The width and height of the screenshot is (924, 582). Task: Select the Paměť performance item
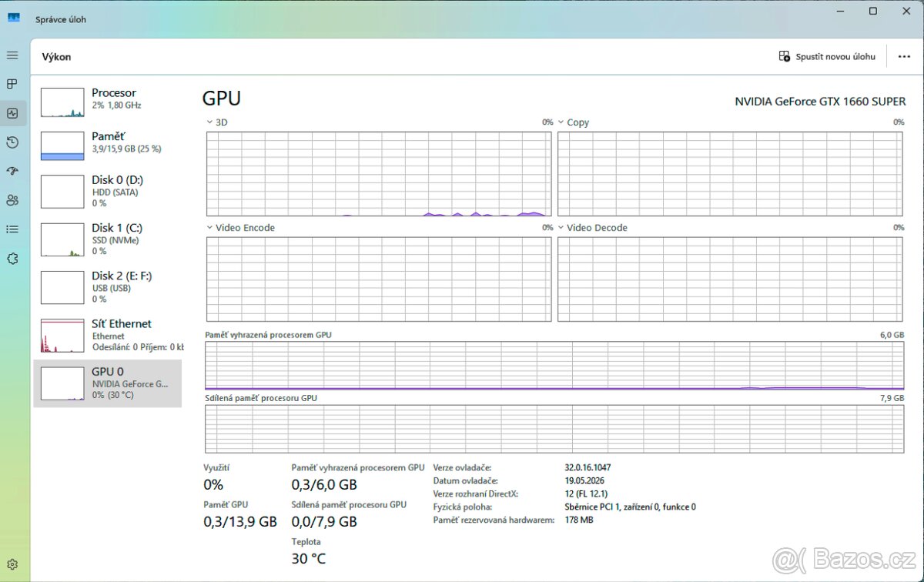click(x=108, y=145)
